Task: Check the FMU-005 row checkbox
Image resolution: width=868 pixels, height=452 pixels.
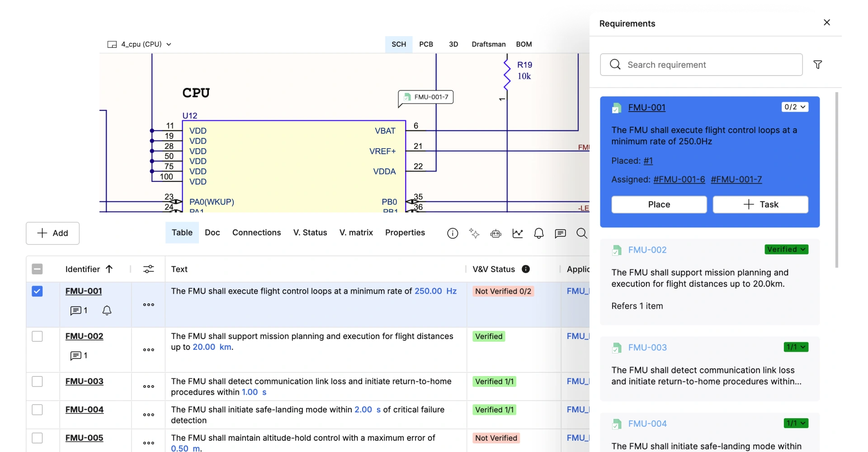Action: click(37, 438)
